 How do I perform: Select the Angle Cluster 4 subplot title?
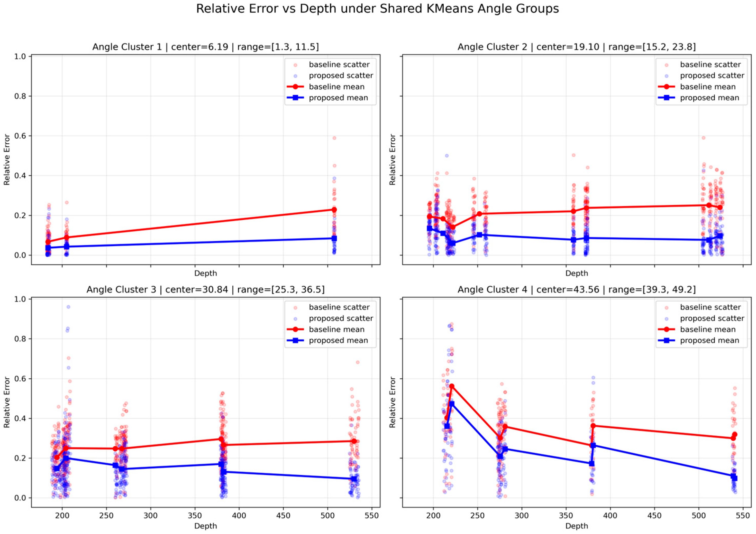pos(577,289)
